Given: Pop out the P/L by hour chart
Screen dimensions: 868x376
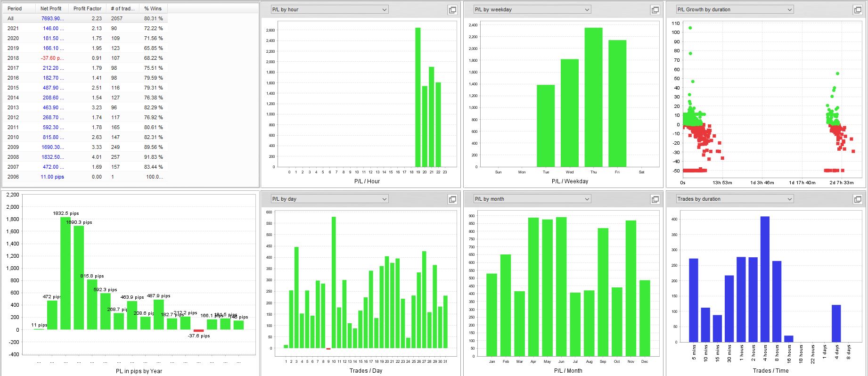Looking at the screenshot, I should (x=452, y=10).
